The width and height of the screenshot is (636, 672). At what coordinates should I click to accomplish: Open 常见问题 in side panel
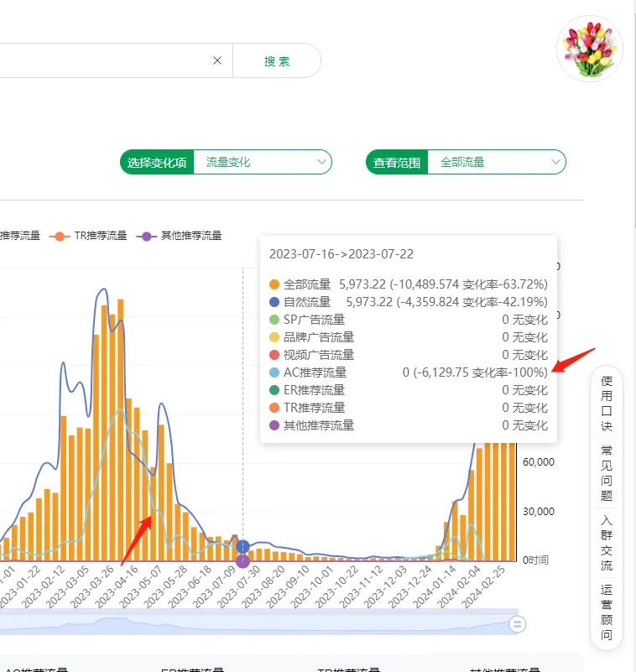coord(607,473)
